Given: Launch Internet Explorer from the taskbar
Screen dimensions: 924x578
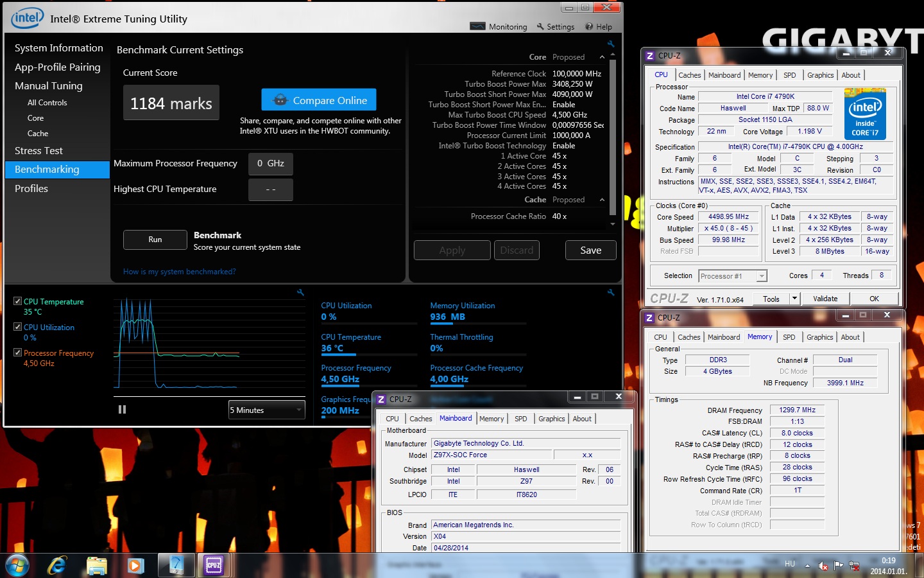Looking at the screenshot, I should [x=57, y=566].
